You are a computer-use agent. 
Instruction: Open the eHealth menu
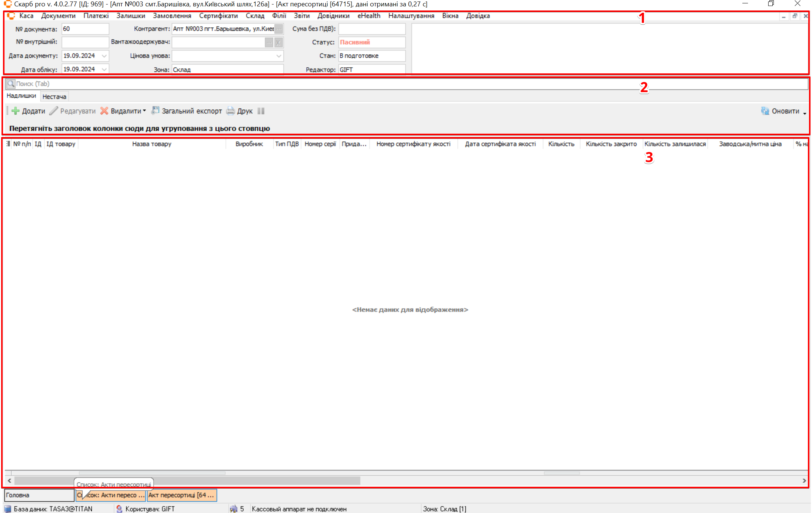click(368, 16)
